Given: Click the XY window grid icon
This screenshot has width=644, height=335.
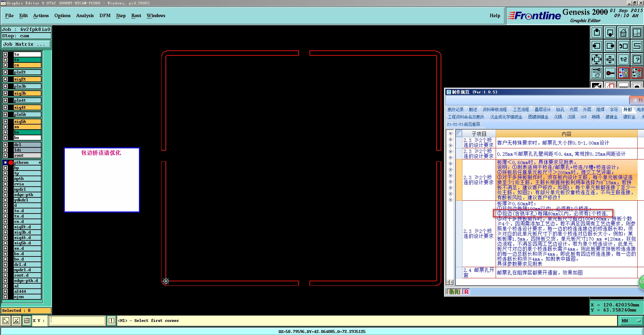Looking at the screenshot, I should tap(637, 33).
